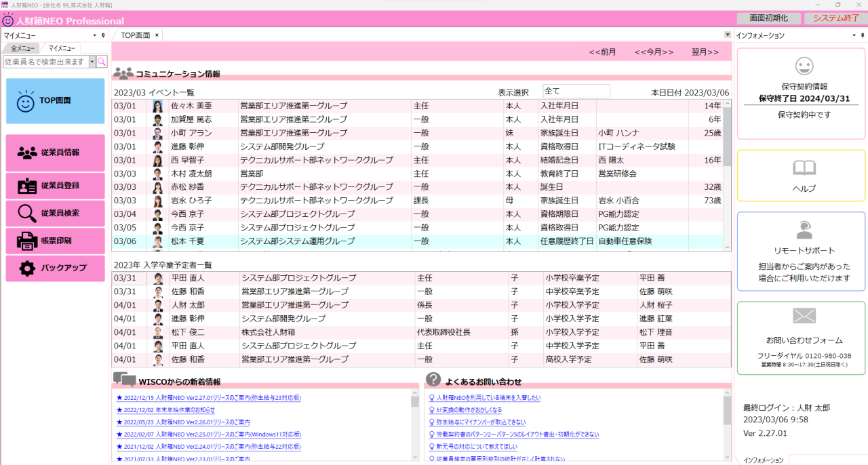Click photo of 人財 太郎
Screen dimensions: 868x465
(159, 306)
